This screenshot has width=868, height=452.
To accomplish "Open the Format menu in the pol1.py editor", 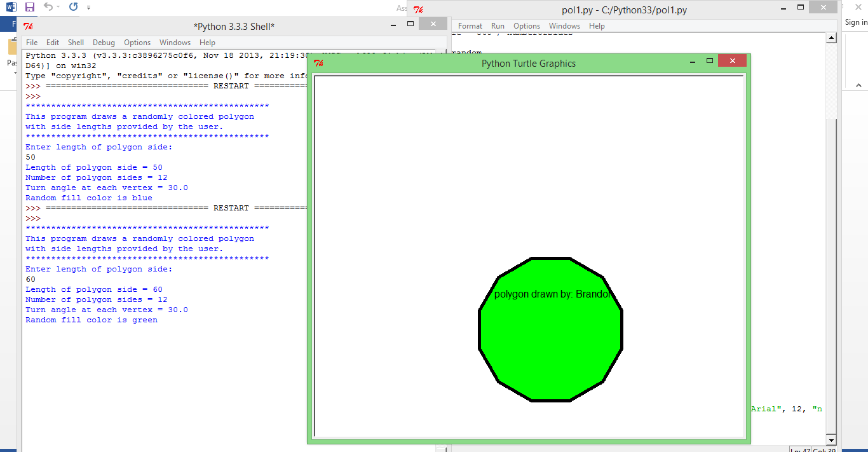I will point(470,26).
